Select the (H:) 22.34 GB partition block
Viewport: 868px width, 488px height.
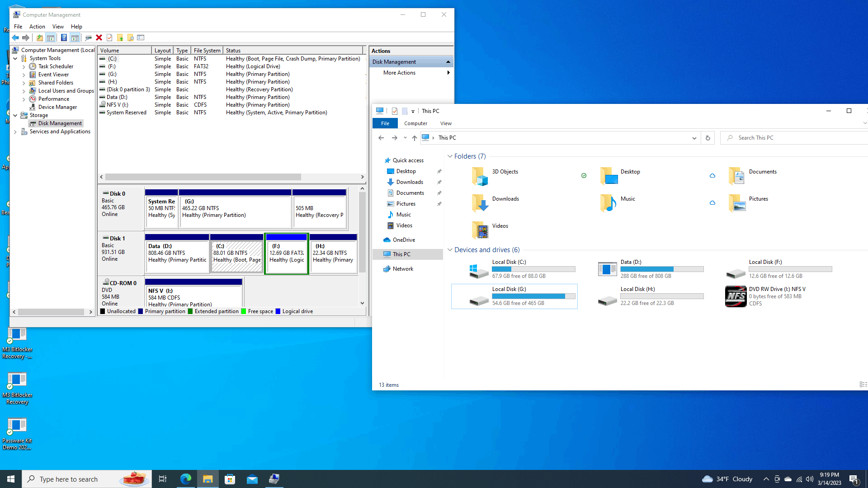334,253
